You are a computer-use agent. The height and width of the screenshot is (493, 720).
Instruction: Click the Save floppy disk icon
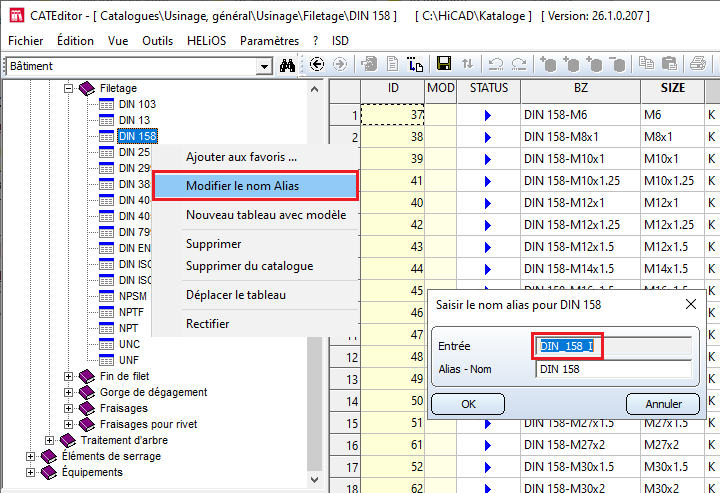[x=443, y=64]
